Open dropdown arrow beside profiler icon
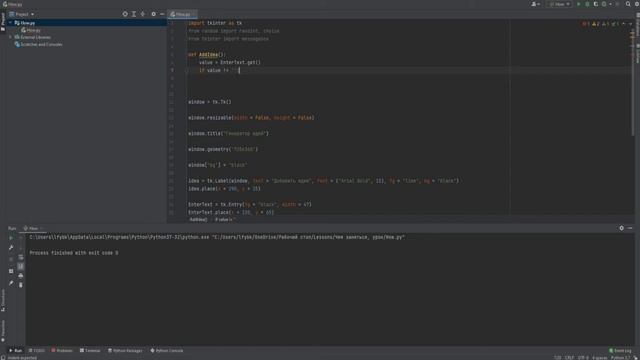The width and height of the screenshot is (640, 360). click(610, 4)
